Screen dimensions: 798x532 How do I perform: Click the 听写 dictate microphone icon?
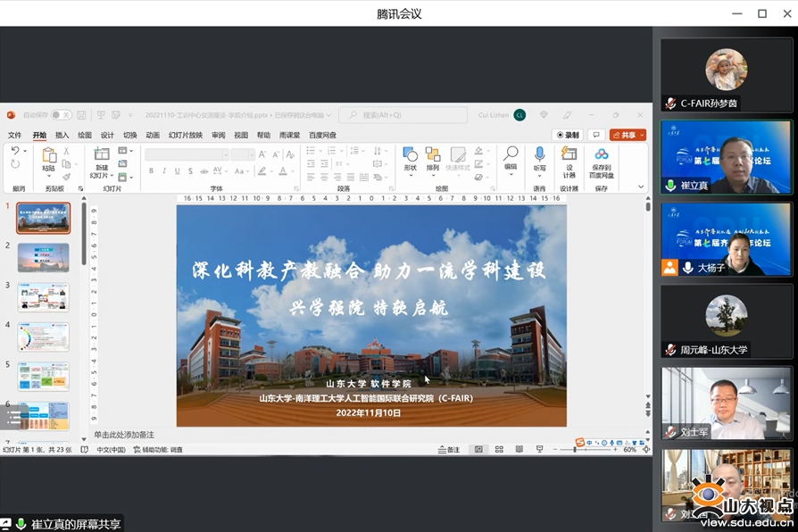tap(539, 155)
